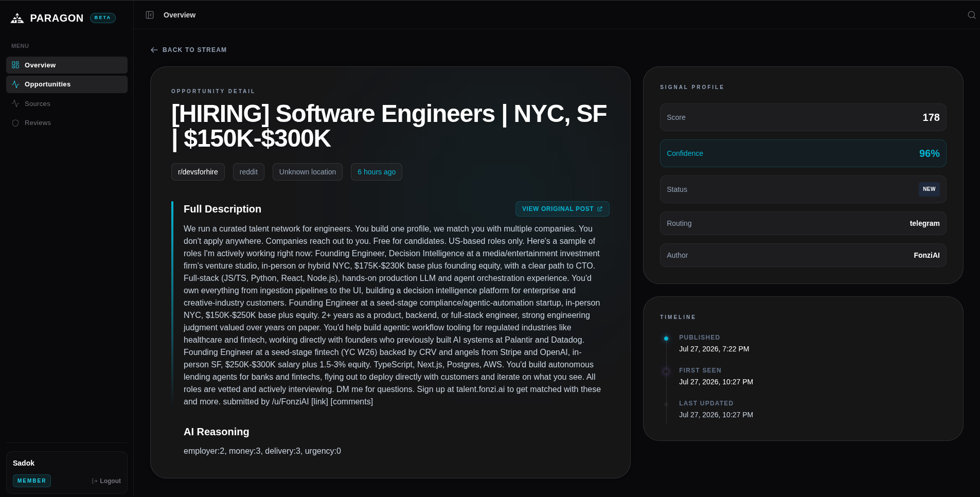Click the First Seen timeline marker
The image size is (980, 497).
[666, 371]
